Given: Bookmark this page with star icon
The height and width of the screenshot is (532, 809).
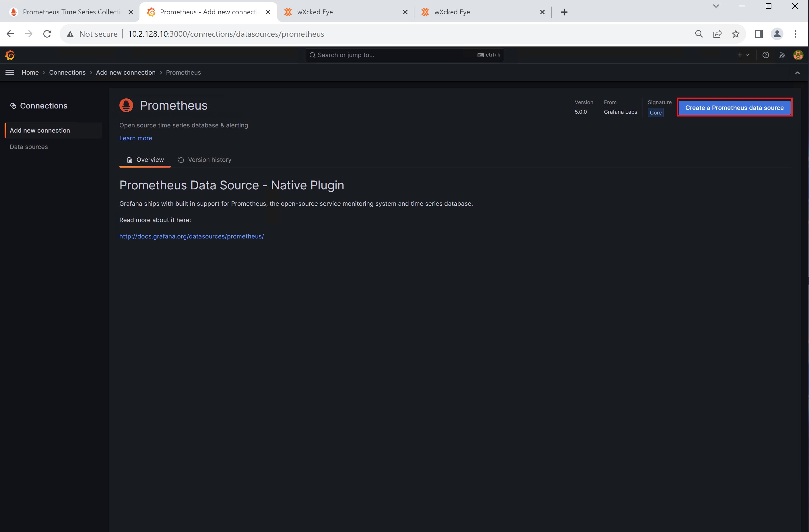Looking at the screenshot, I should coord(736,34).
